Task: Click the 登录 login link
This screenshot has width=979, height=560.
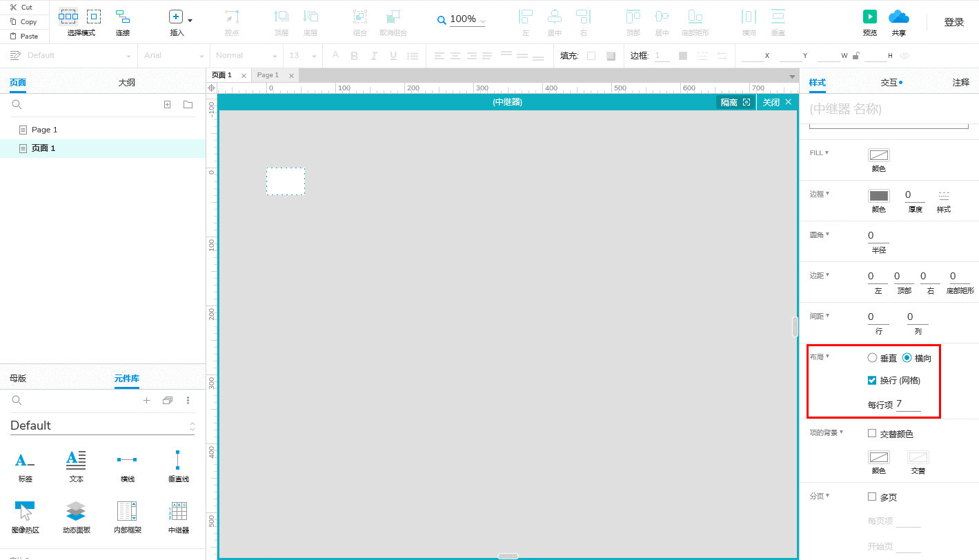Action: [954, 22]
